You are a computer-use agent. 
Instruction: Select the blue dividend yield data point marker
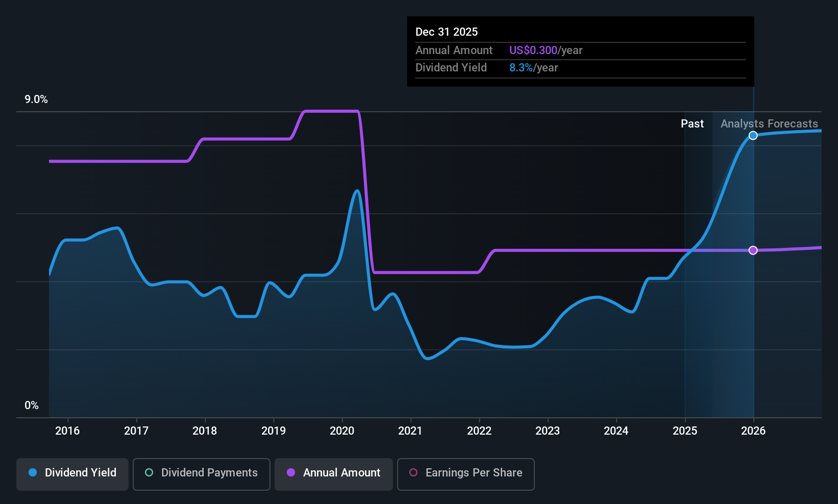(753, 135)
